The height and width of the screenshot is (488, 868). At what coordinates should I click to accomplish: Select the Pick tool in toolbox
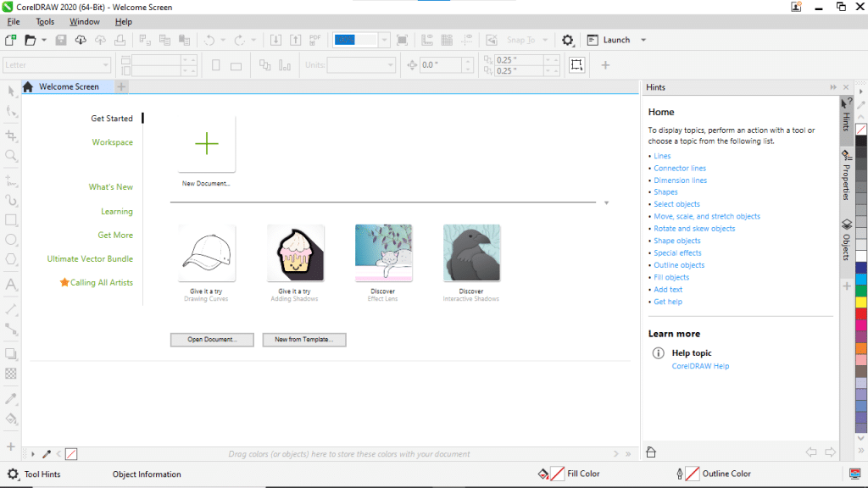click(x=11, y=91)
